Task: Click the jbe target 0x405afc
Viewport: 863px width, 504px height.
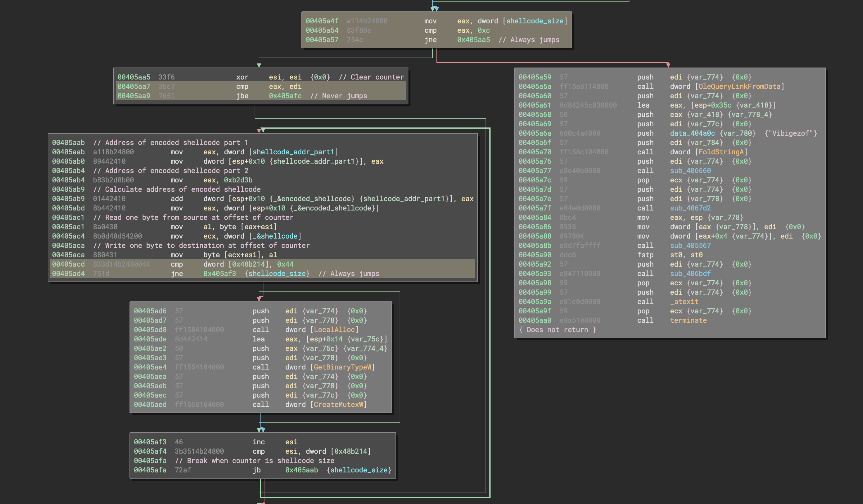Action: [285, 96]
